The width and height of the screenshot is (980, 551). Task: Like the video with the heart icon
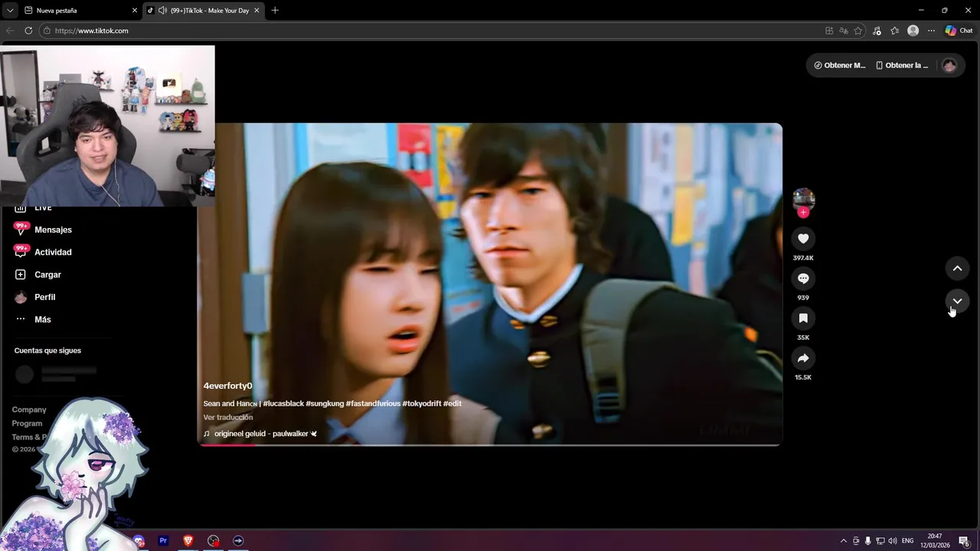coord(803,239)
